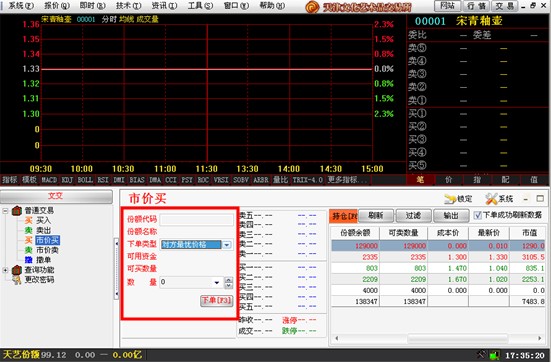Open the 下单类型 dropdown arrow

click(227, 245)
